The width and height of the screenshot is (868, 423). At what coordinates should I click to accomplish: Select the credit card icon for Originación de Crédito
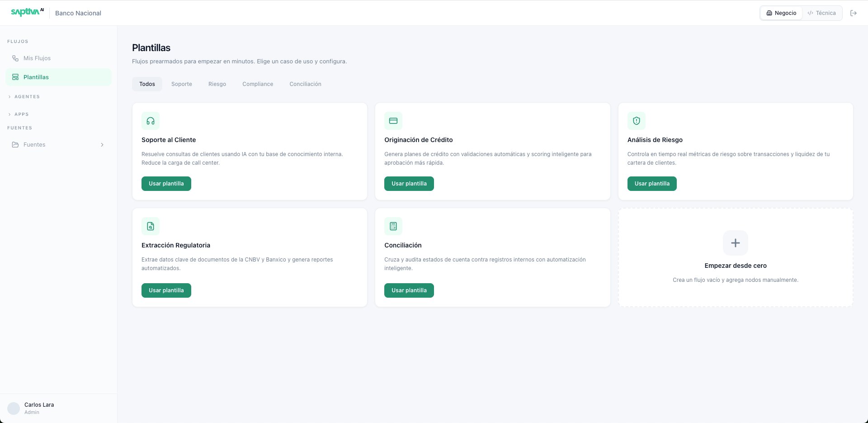tap(393, 121)
